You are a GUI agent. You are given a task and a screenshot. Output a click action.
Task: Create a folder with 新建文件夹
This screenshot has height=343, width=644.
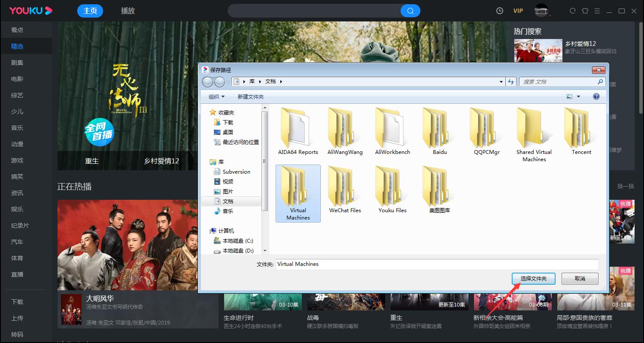251,96
